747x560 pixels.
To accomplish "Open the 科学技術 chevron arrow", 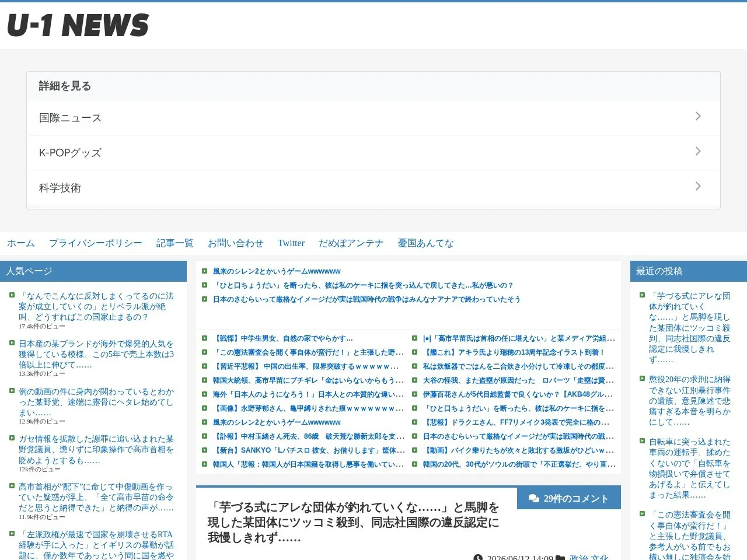I will coord(698,187).
